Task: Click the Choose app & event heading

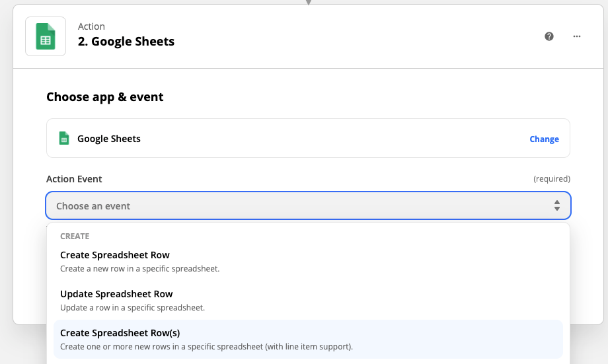Action: (104, 97)
